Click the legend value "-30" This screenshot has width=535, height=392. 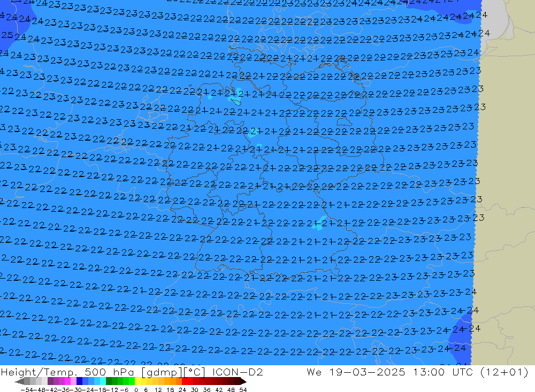[77, 390]
